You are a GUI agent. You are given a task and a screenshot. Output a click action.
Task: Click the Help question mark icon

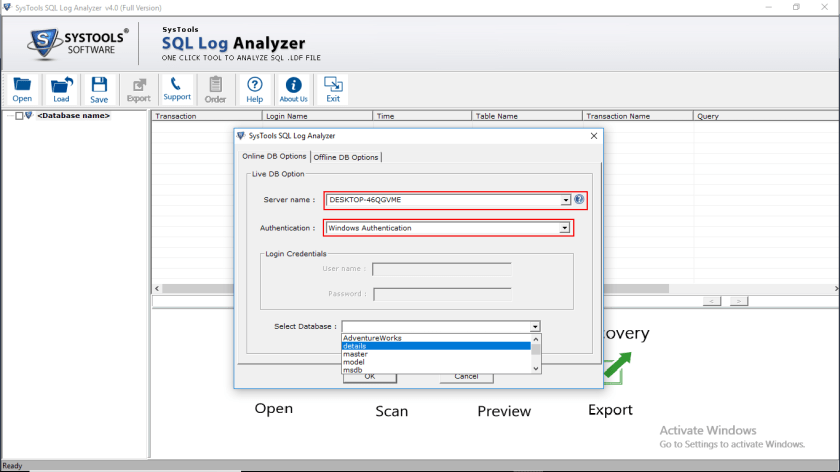pos(255,89)
